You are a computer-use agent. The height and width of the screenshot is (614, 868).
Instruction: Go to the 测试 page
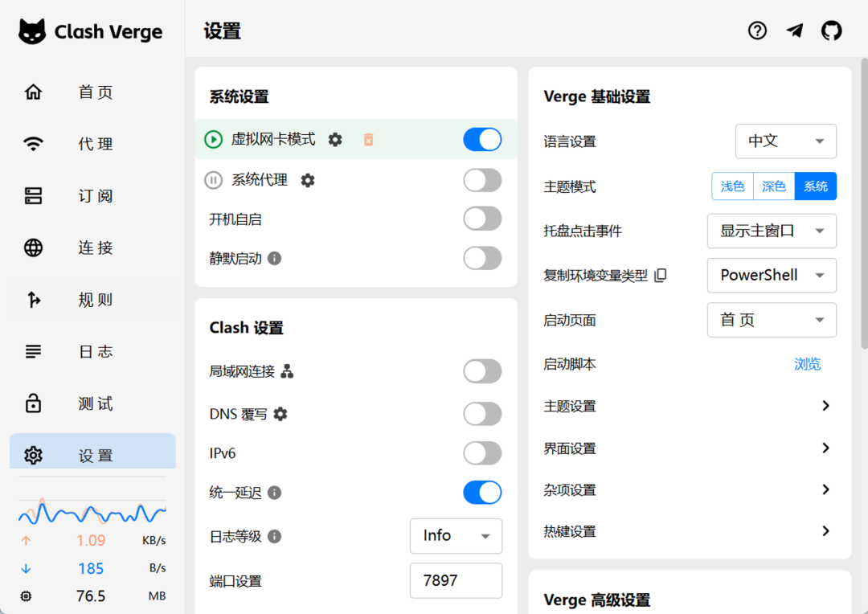pyautogui.click(x=93, y=403)
